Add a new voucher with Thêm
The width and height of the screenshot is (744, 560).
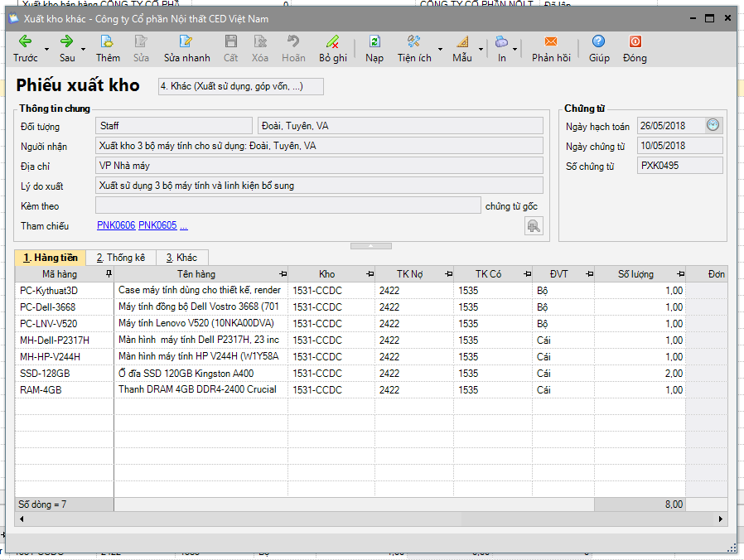pos(107,41)
